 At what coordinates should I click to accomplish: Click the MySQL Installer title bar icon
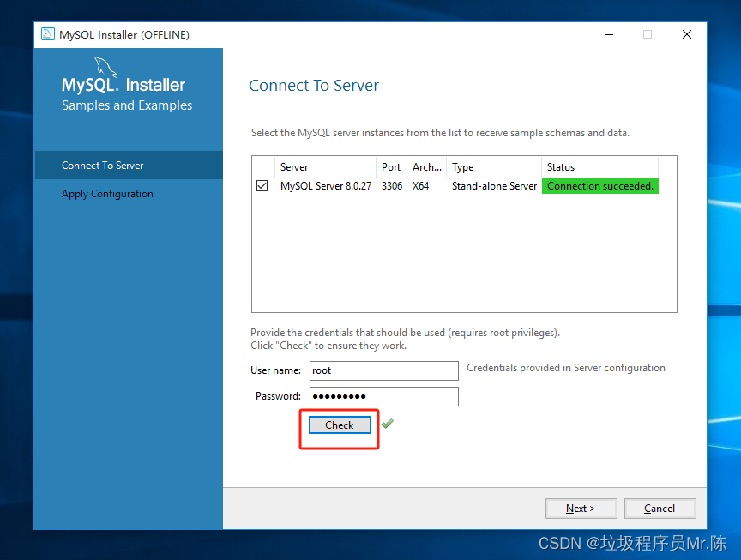click(48, 34)
